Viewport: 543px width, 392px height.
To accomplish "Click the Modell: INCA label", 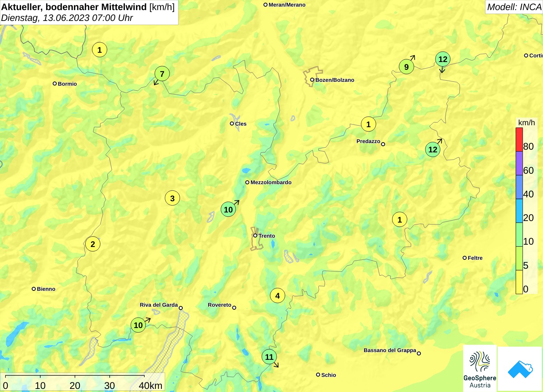I will pos(514,7).
